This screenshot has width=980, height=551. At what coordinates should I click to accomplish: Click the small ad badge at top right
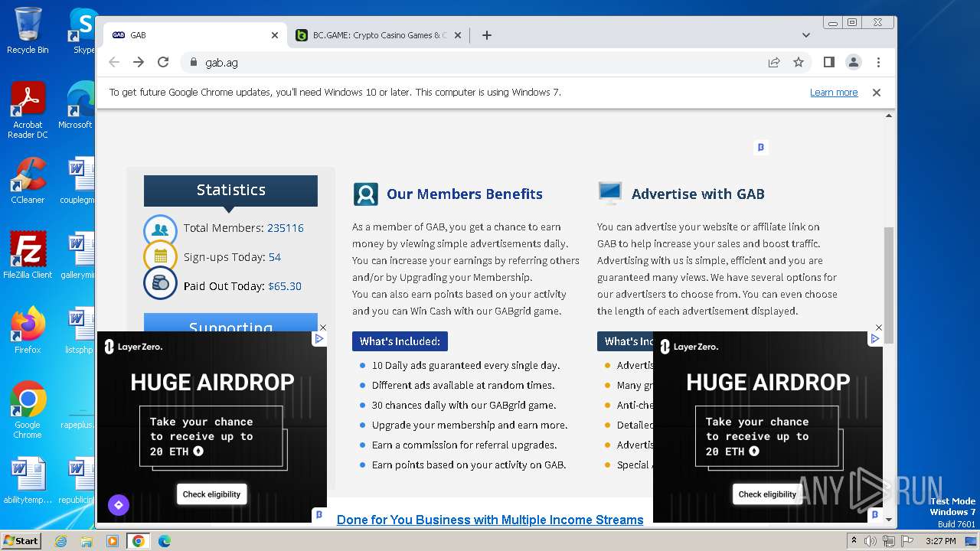[x=760, y=147]
